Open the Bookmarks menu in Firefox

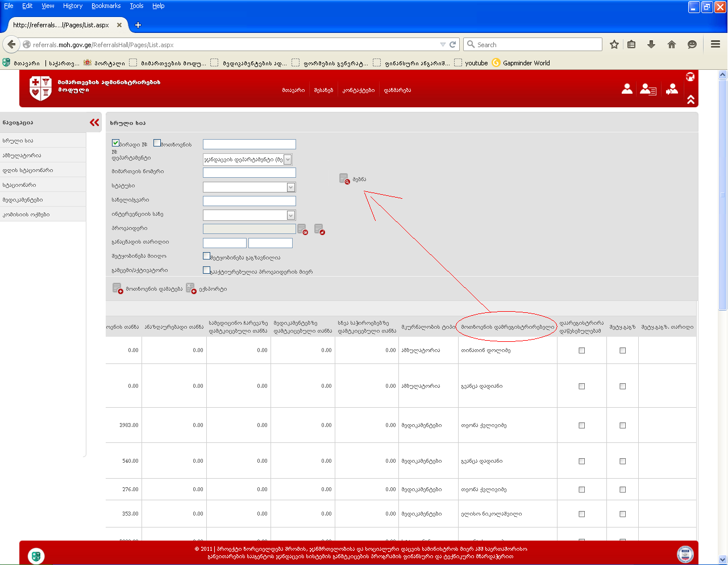106,6
